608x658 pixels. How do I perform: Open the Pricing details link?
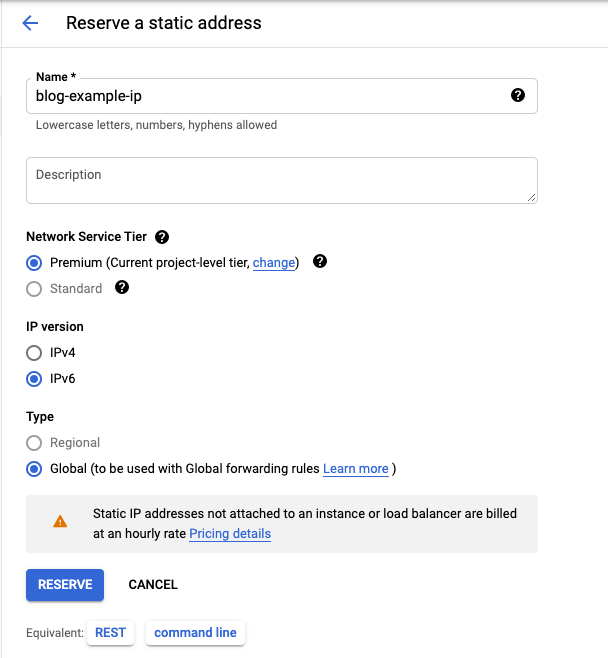(230, 534)
